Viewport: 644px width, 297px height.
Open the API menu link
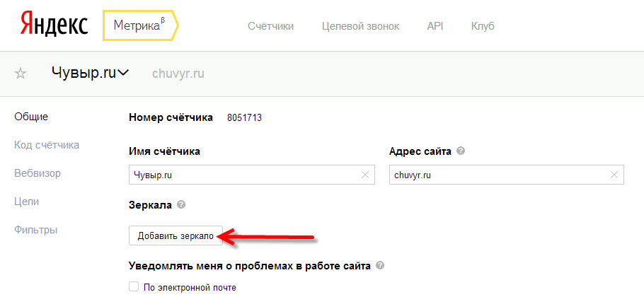pos(436,27)
